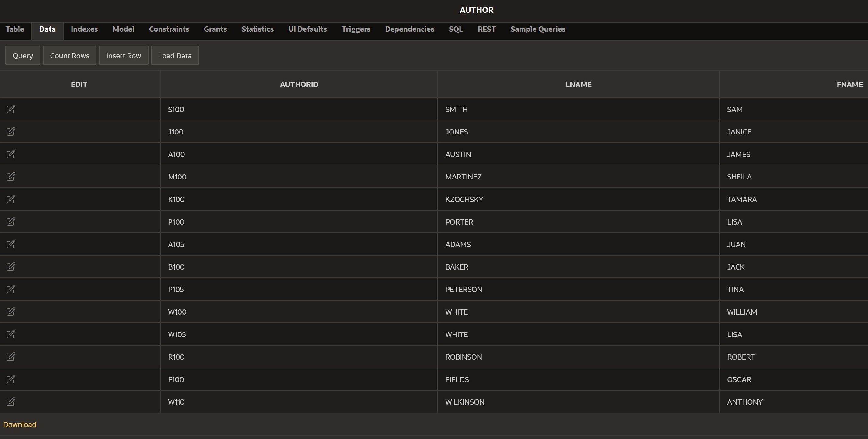Image resolution: width=868 pixels, height=439 pixels.
Task: Open edit for K100 KZOCHSKY row
Action: pyautogui.click(x=11, y=199)
